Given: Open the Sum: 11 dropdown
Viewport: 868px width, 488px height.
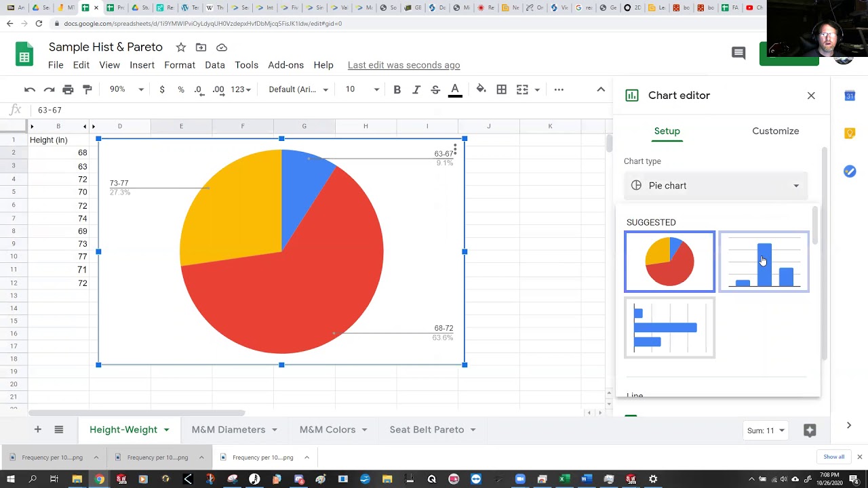Looking at the screenshot, I should pos(766,430).
